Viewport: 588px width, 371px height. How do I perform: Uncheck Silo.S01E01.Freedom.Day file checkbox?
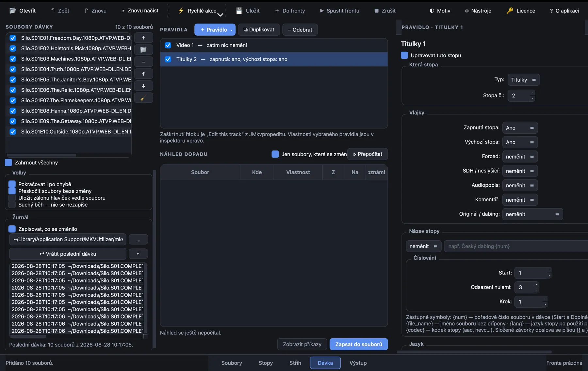pos(13,38)
